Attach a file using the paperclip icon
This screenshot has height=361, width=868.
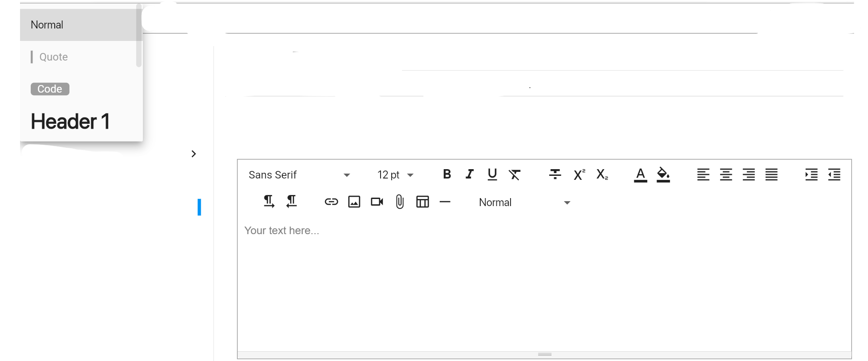click(x=399, y=202)
